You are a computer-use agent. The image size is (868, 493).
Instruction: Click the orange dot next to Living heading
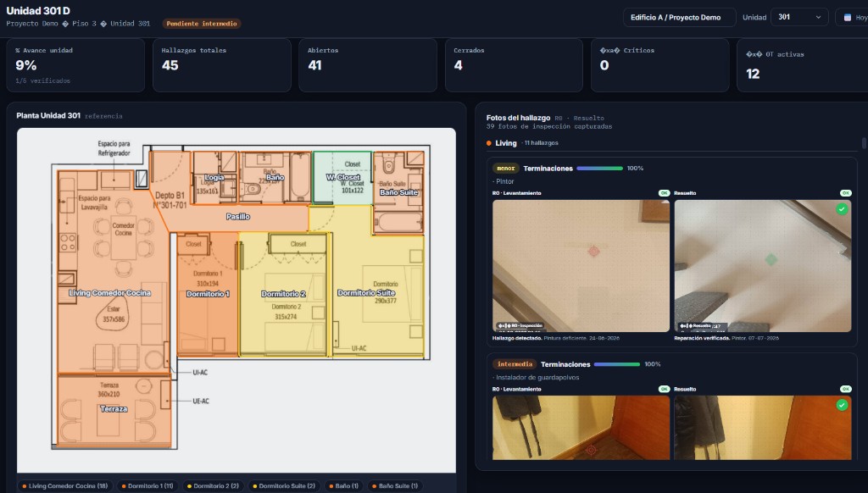[489, 143]
